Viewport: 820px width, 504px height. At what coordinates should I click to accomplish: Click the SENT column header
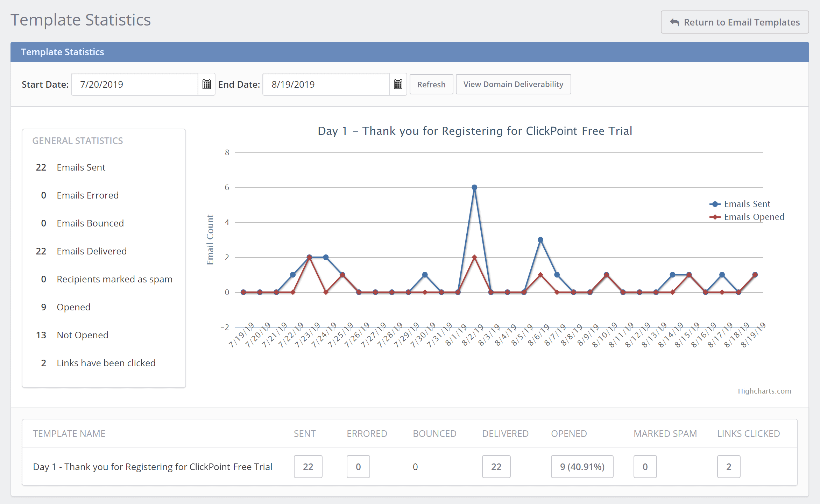[x=305, y=433]
